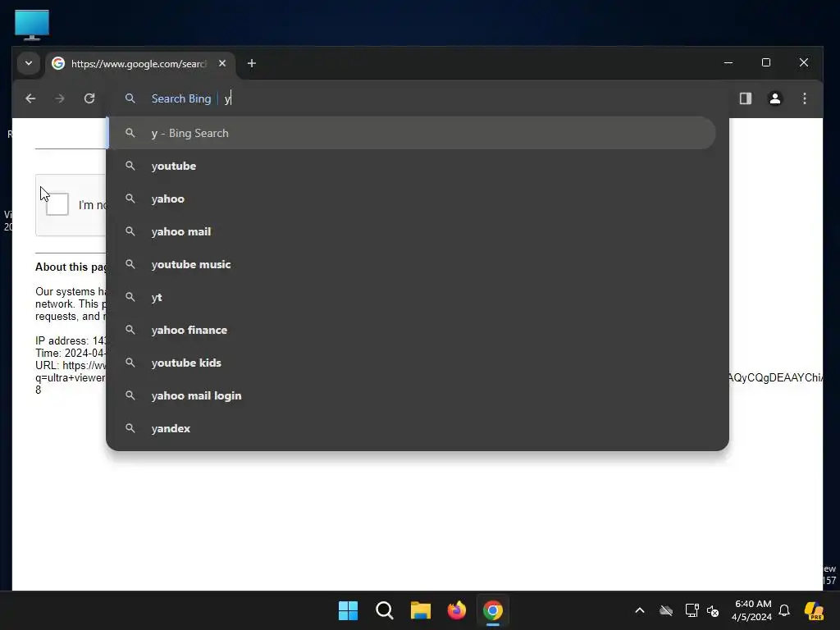Click the address bar search field

(418, 98)
